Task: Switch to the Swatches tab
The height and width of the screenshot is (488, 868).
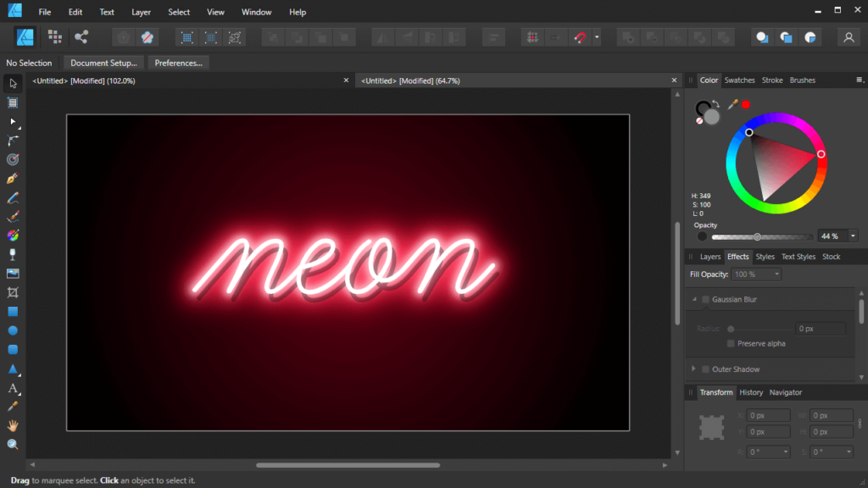Action: click(739, 80)
